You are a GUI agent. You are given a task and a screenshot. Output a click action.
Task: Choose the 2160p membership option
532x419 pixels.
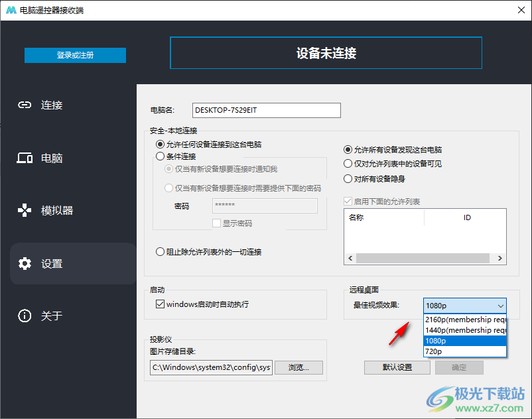464,320
